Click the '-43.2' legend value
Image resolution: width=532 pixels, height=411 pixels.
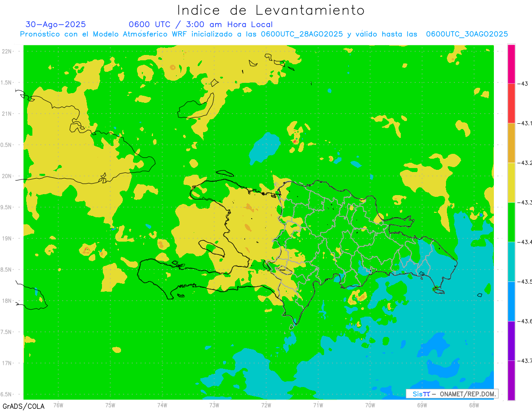click(x=524, y=163)
